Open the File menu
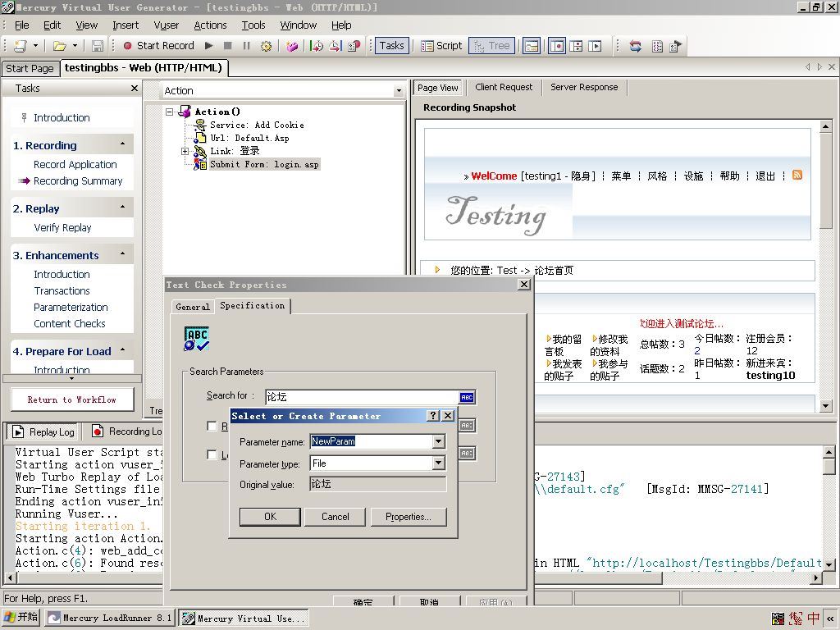 pos(22,25)
